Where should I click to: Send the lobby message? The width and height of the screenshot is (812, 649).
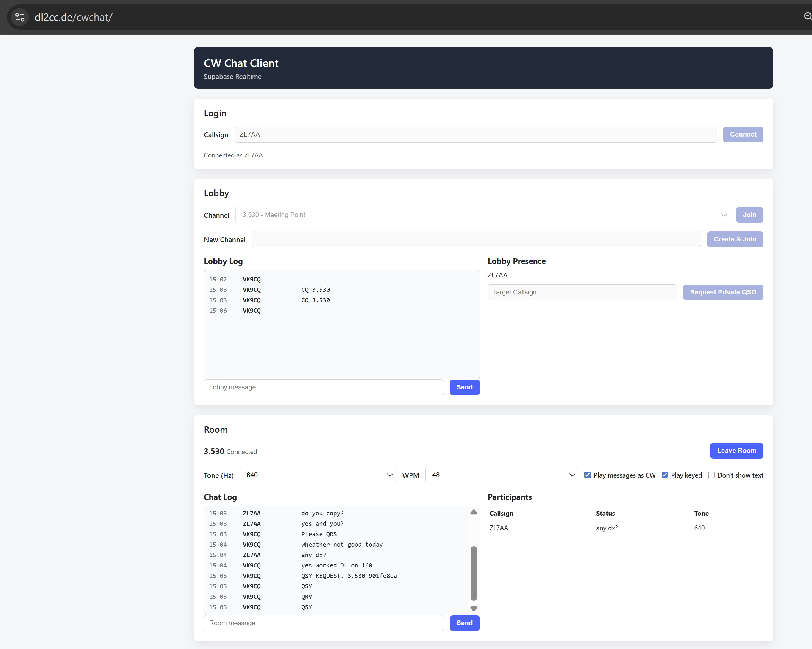tap(464, 387)
